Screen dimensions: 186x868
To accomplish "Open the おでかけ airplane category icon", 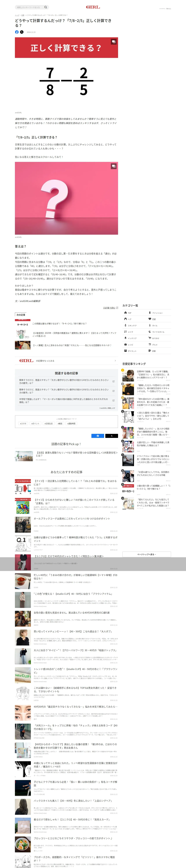I will point(150,338).
